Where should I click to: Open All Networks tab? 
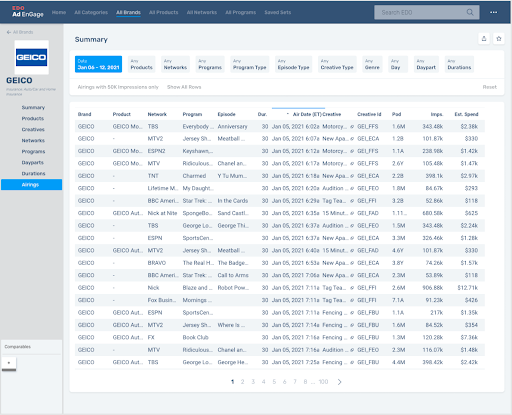click(x=202, y=12)
